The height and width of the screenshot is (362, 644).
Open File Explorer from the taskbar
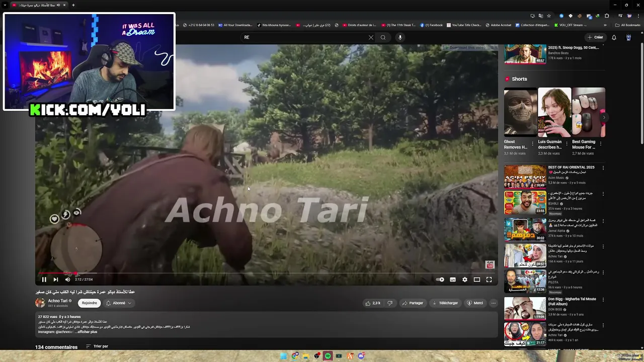click(305, 356)
